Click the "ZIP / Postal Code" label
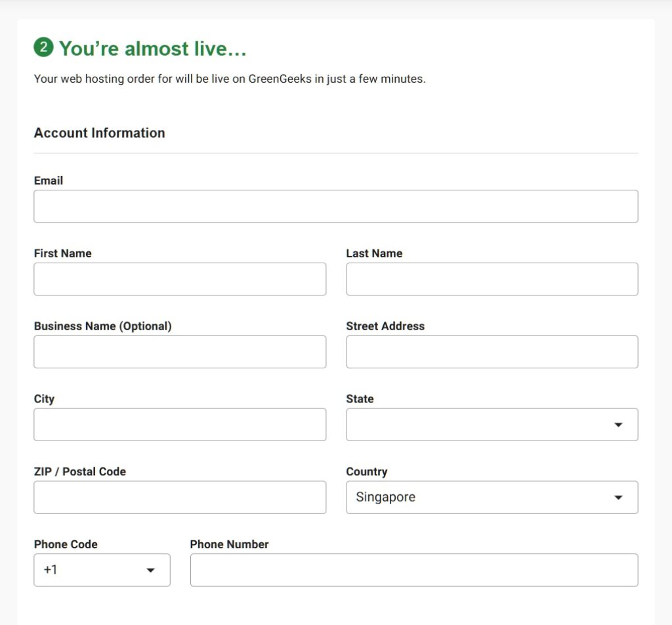 (x=79, y=471)
